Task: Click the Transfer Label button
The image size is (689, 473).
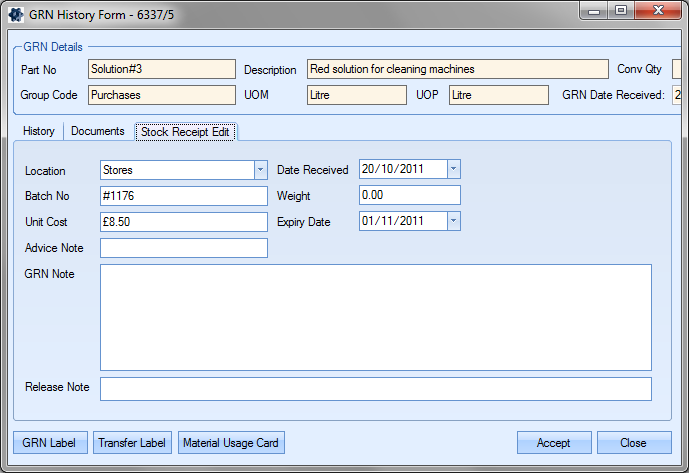Action: click(132, 443)
